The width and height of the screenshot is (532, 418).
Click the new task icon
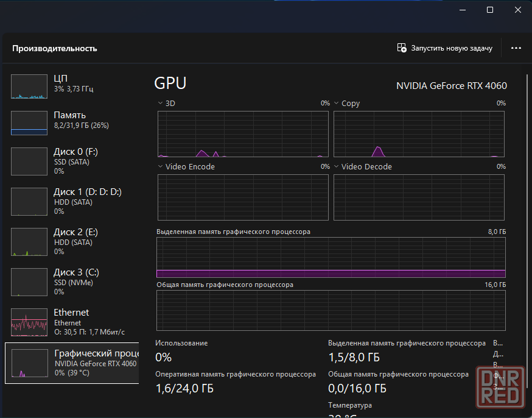coord(402,48)
